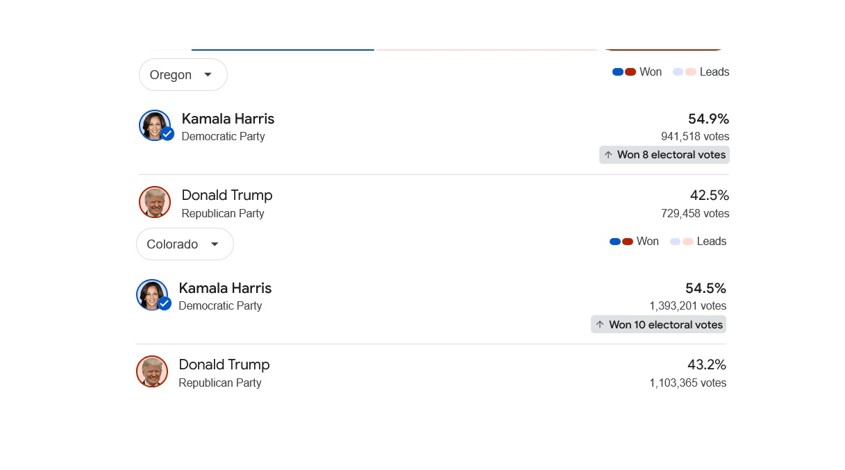Click the Won legend swatch in Colorado section
The image size is (845, 470).
[x=621, y=241]
